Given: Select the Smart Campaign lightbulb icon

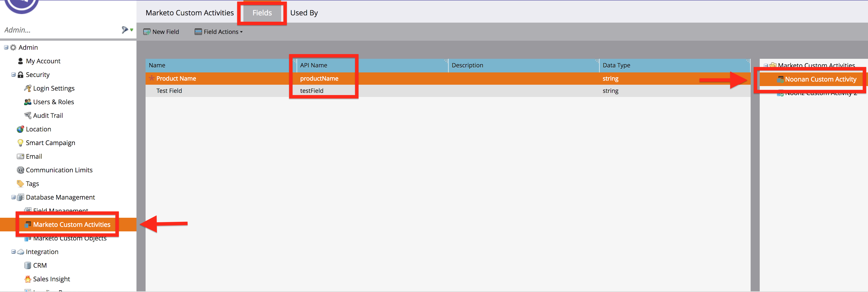Looking at the screenshot, I should click(x=20, y=143).
